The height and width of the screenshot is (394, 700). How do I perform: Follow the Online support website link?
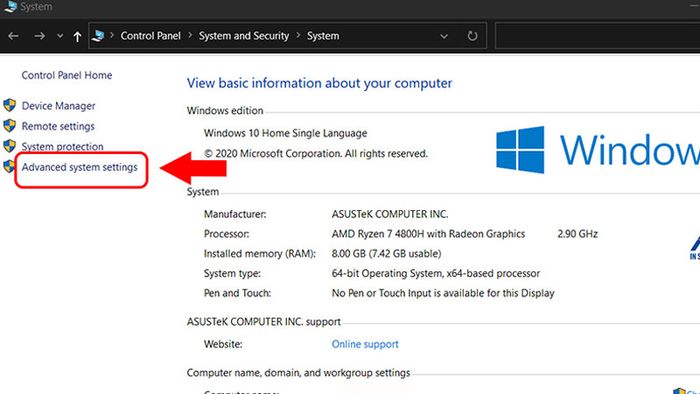coord(365,344)
